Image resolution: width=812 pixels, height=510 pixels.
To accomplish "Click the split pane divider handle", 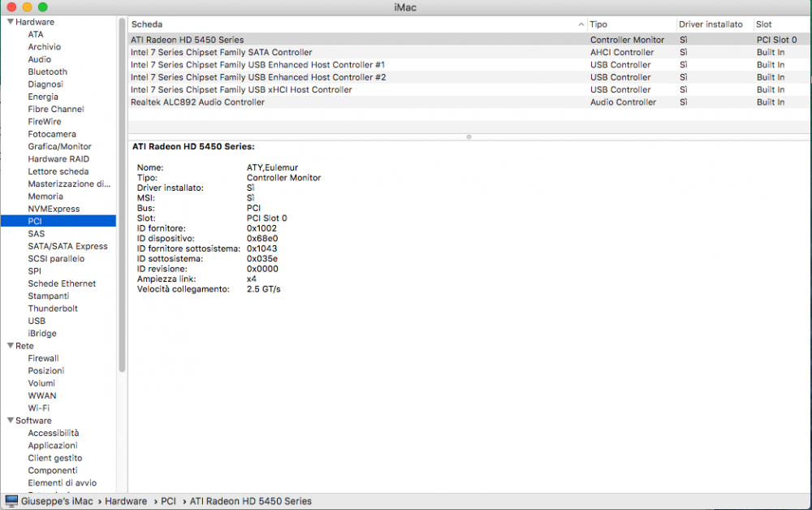I will [469, 137].
